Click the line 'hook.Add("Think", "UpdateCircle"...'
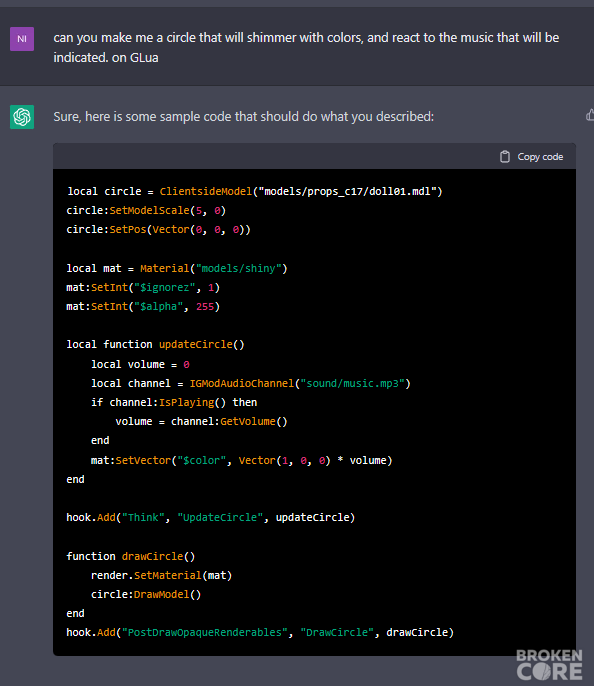Viewport: 594px width, 686px height. tap(210, 518)
